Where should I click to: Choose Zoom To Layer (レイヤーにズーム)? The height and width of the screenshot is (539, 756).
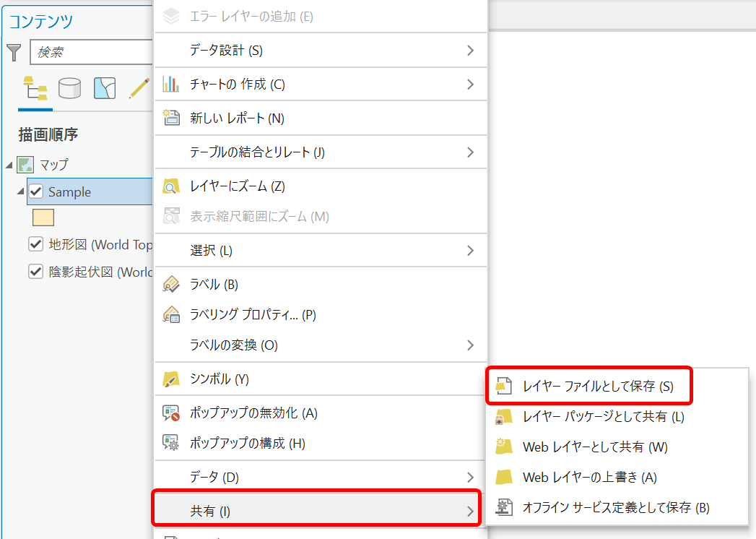pyautogui.click(x=237, y=186)
